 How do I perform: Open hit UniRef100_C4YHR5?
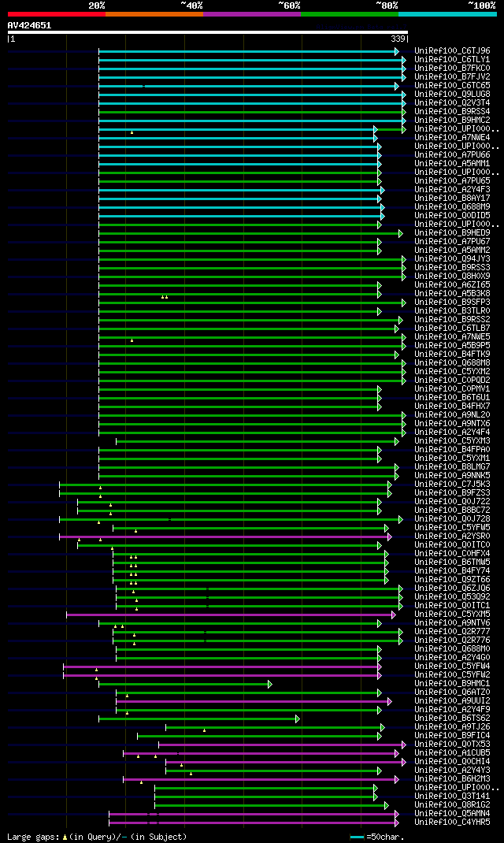452,823
